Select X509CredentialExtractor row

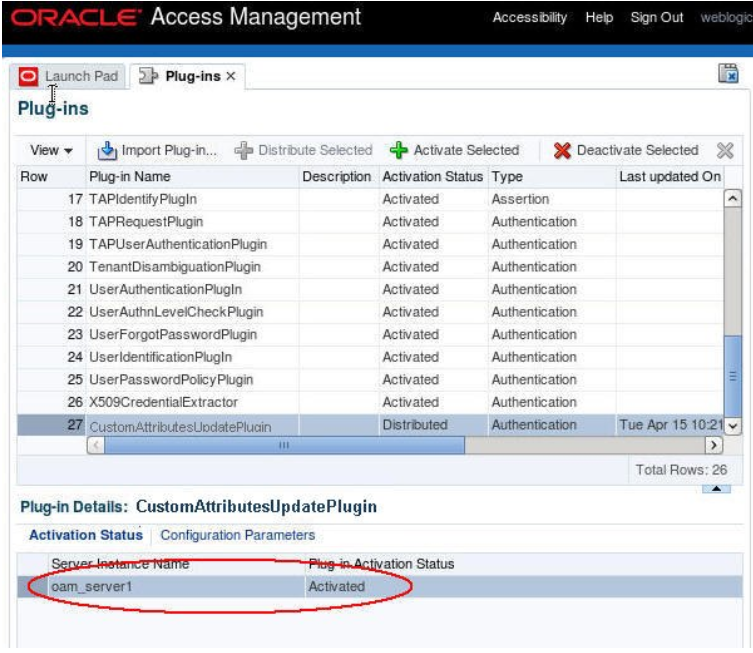pyautogui.click(x=370, y=402)
